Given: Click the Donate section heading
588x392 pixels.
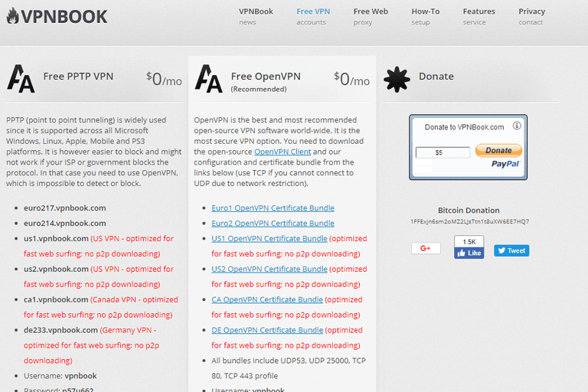Looking at the screenshot, I should (x=436, y=76).
